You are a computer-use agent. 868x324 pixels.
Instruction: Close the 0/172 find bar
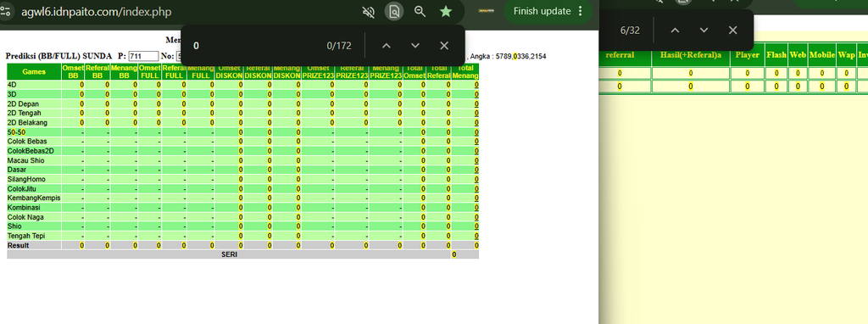444,46
